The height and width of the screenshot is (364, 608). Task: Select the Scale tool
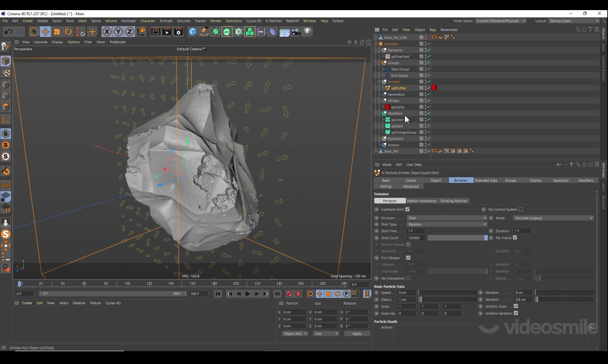[57, 32]
